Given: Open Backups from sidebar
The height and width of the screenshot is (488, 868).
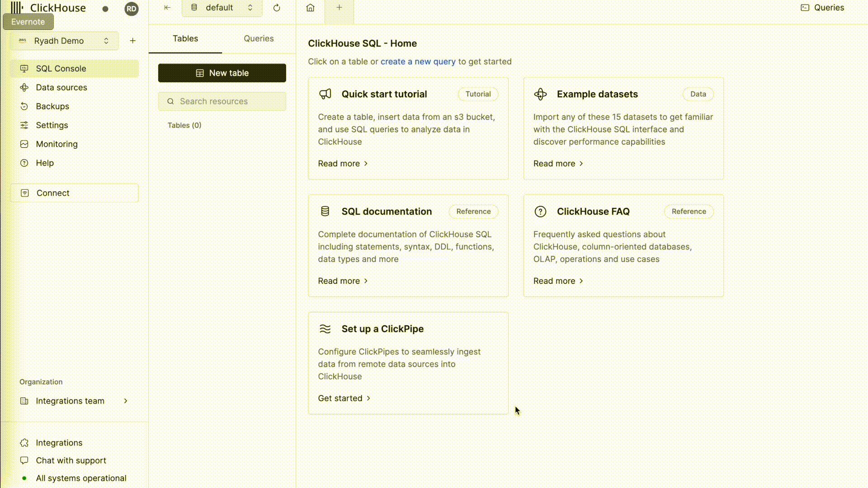Looking at the screenshot, I should pos(52,106).
